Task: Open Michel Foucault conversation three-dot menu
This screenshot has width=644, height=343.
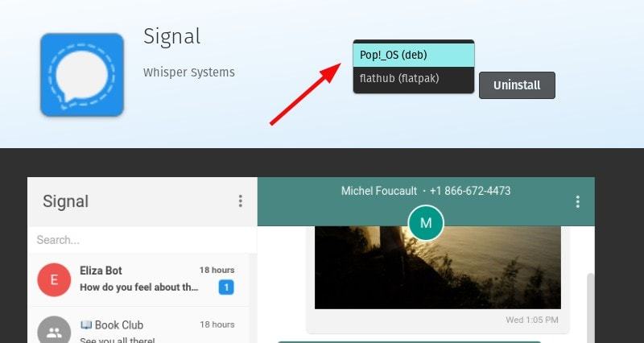Action: click(577, 201)
